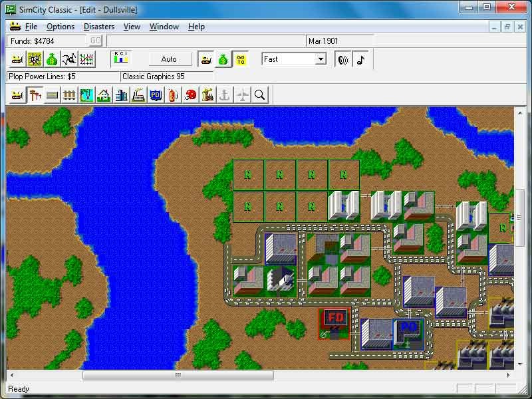Pick the Railroad track tool
This screenshot has height=399, width=532.
point(69,95)
